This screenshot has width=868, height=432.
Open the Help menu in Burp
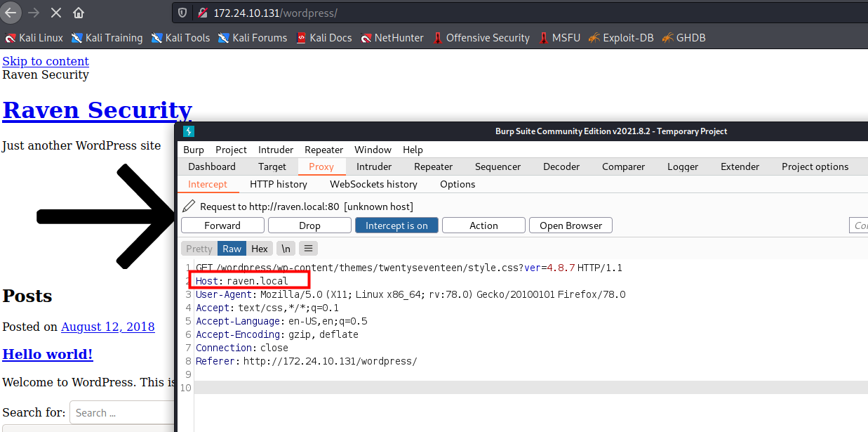click(413, 150)
